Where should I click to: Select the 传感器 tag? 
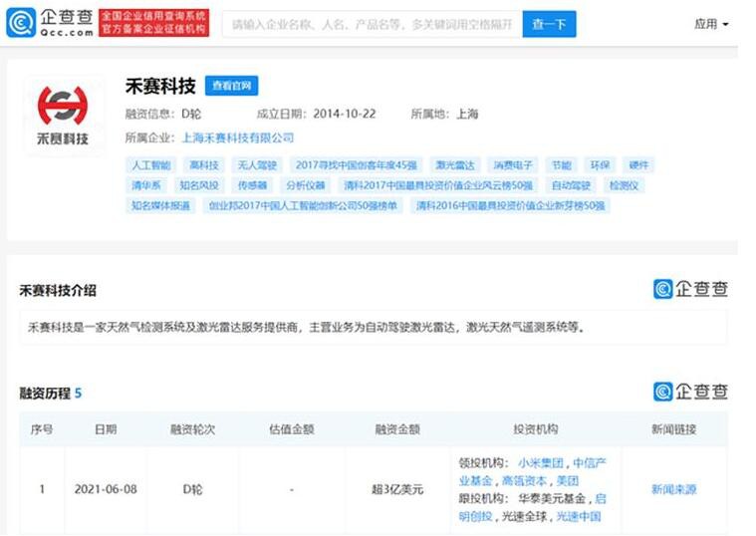(x=252, y=185)
